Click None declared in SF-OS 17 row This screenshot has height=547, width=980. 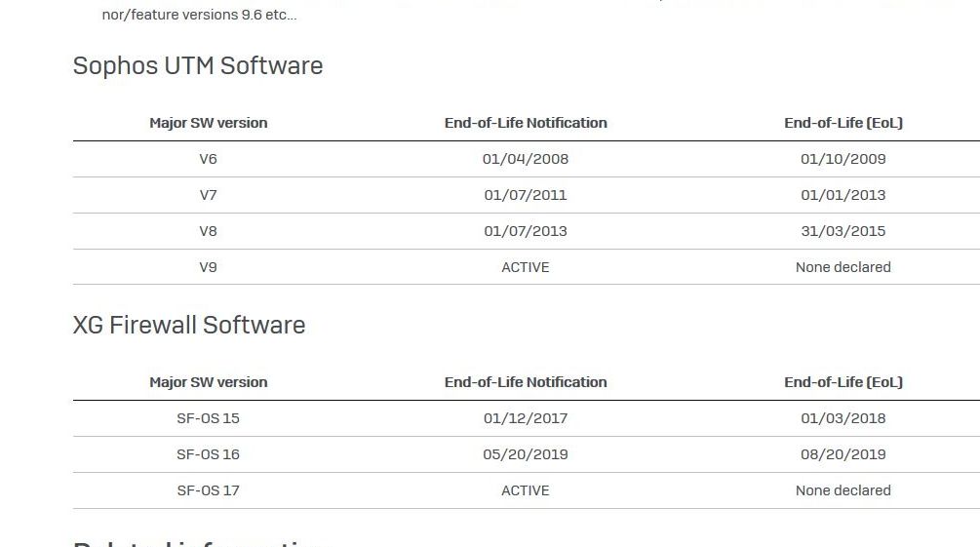(x=843, y=490)
